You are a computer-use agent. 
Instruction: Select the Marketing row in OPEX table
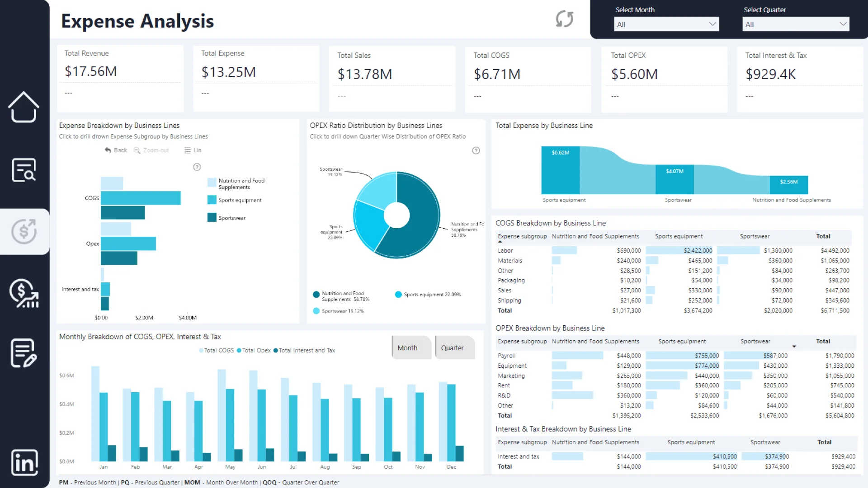pos(676,375)
